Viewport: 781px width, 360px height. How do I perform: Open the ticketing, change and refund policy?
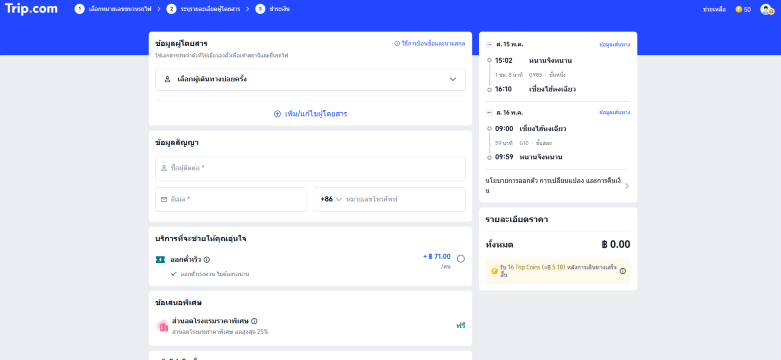pos(557,186)
